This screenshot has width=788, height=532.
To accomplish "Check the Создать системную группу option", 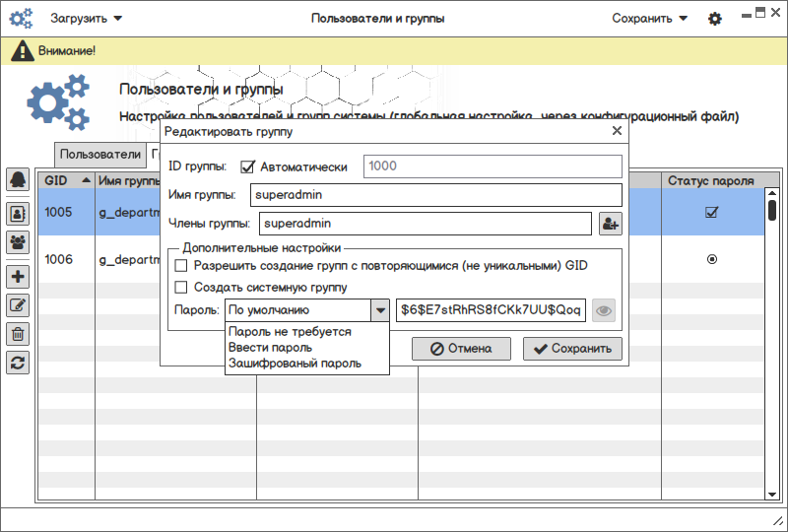I will pos(180,288).
